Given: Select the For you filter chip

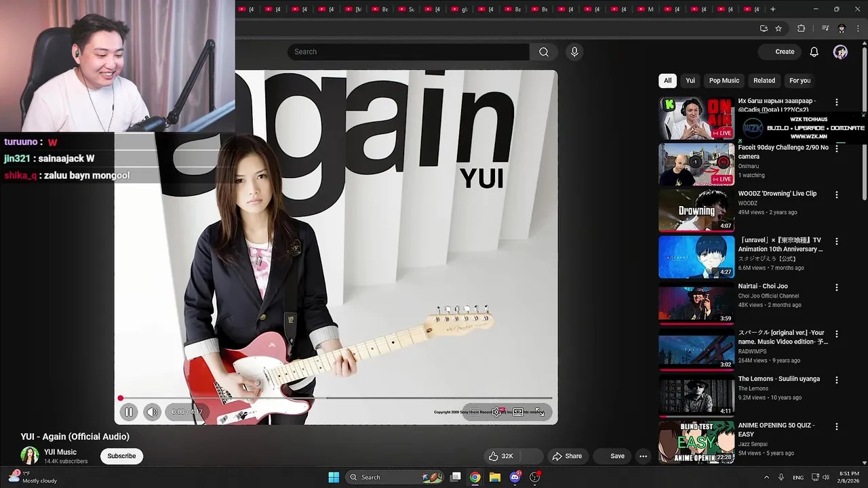Looking at the screenshot, I should pos(800,81).
